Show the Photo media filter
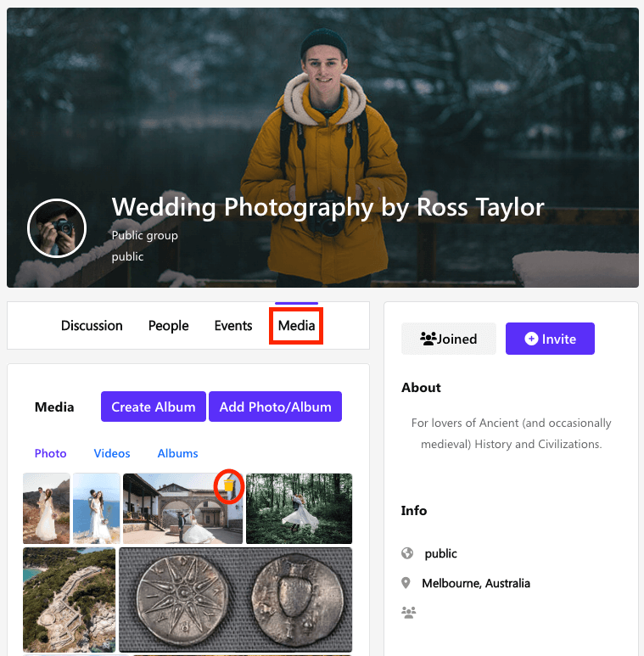The height and width of the screenshot is (656, 644). coord(50,453)
